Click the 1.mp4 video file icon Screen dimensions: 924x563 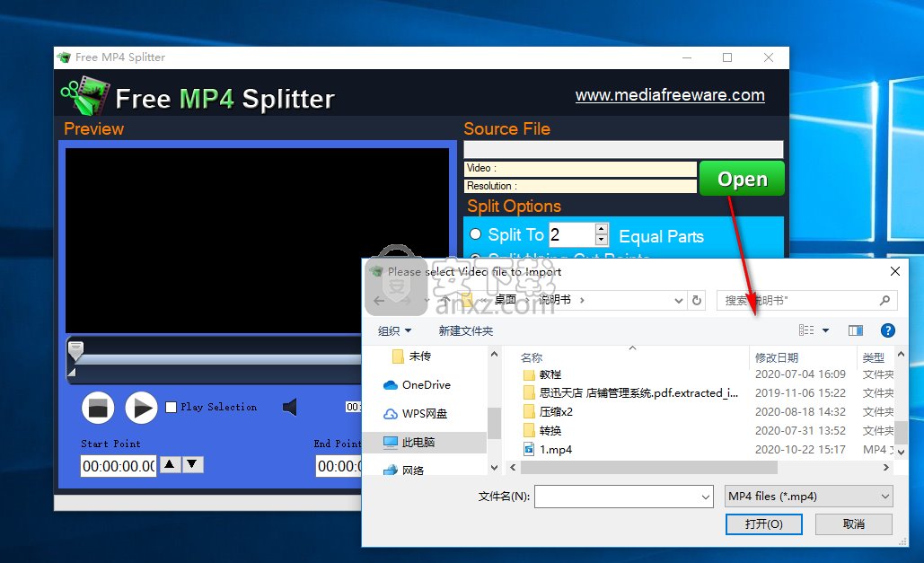(529, 449)
